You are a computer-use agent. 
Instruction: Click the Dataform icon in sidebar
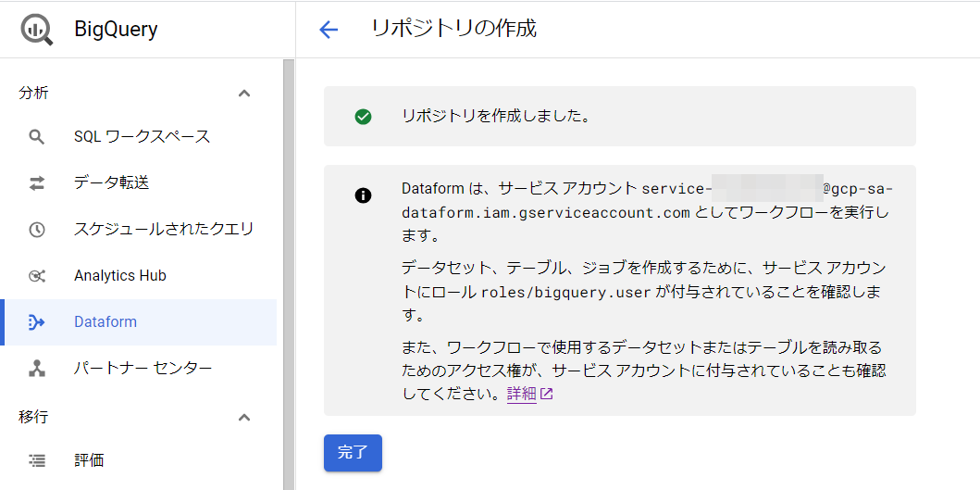coord(37,322)
